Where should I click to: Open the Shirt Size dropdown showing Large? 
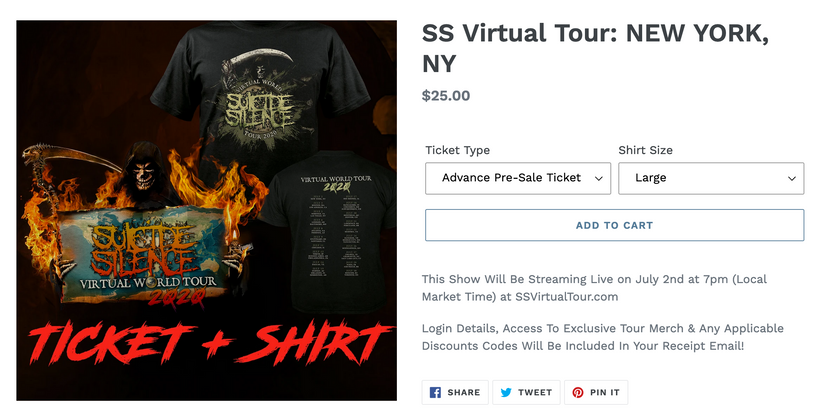click(711, 178)
